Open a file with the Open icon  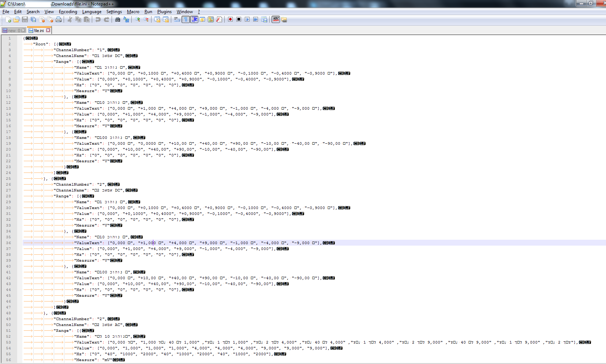(x=17, y=19)
